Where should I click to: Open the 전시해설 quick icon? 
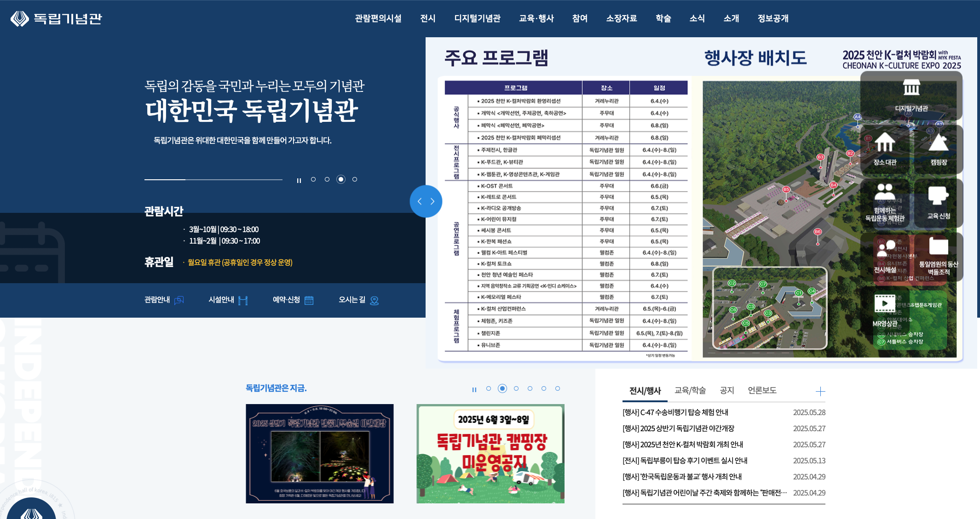[x=885, y=257]
